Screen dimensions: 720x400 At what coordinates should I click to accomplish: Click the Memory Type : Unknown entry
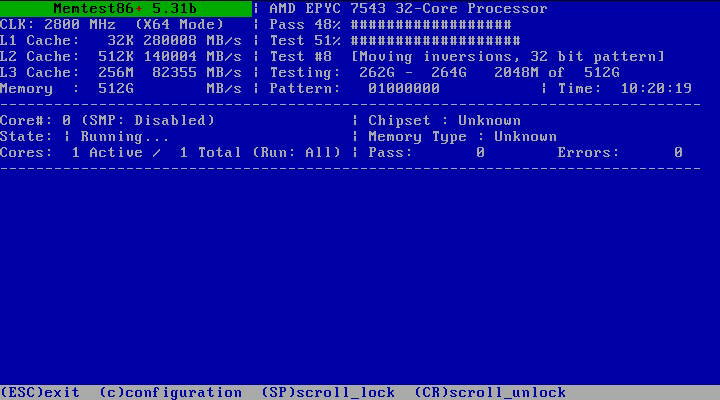point(462,137)
